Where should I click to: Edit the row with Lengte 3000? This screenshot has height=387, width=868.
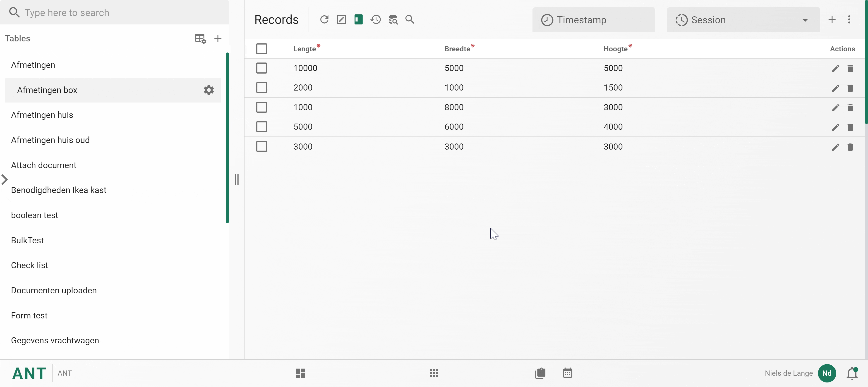point(835,147)
